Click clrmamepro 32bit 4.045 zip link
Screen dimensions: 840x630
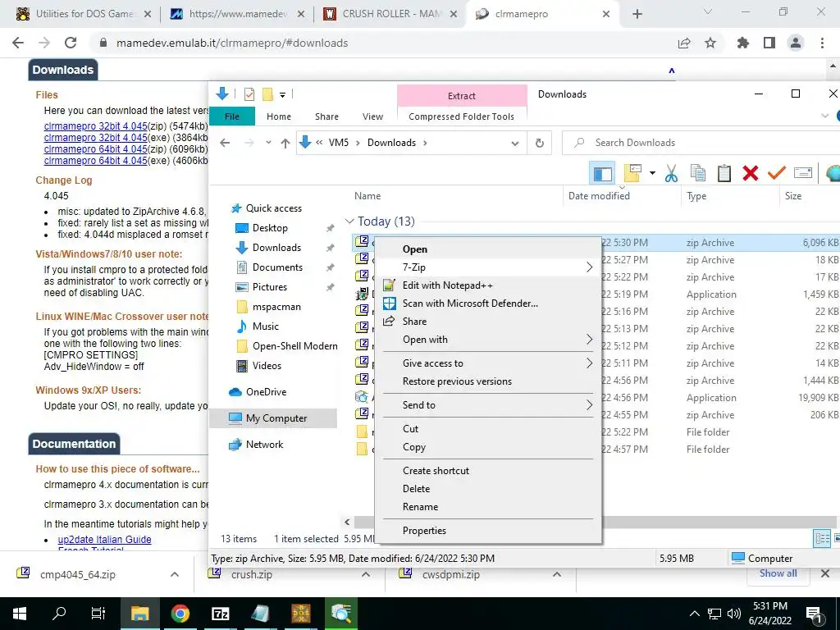(95, 126)
